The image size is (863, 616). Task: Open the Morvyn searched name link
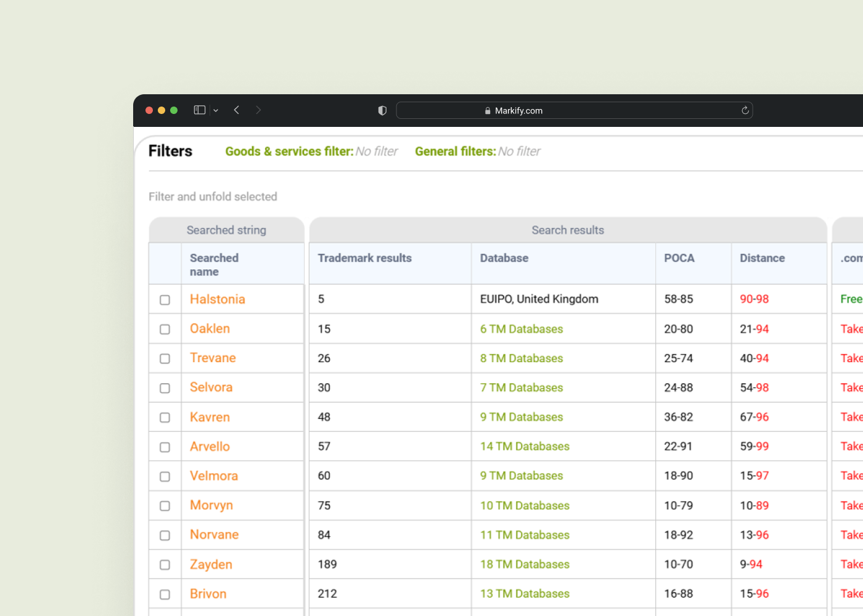pyautogui.click(x=211, y=505)
